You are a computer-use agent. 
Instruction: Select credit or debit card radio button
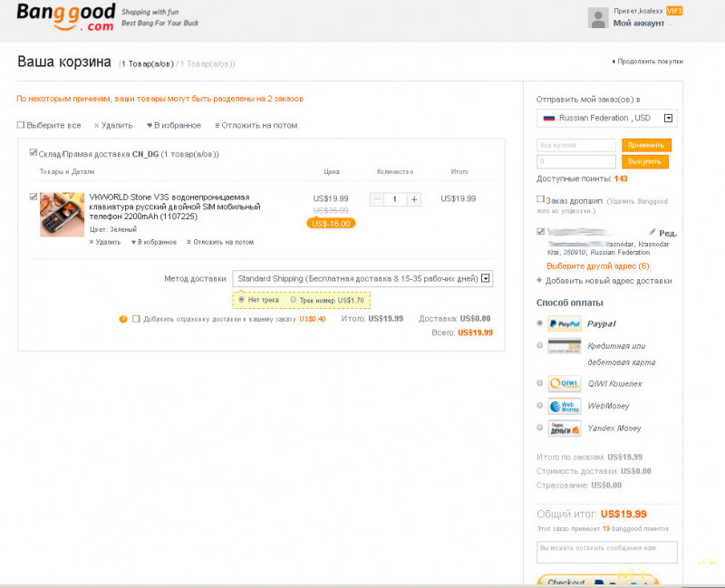click(539, 345)
